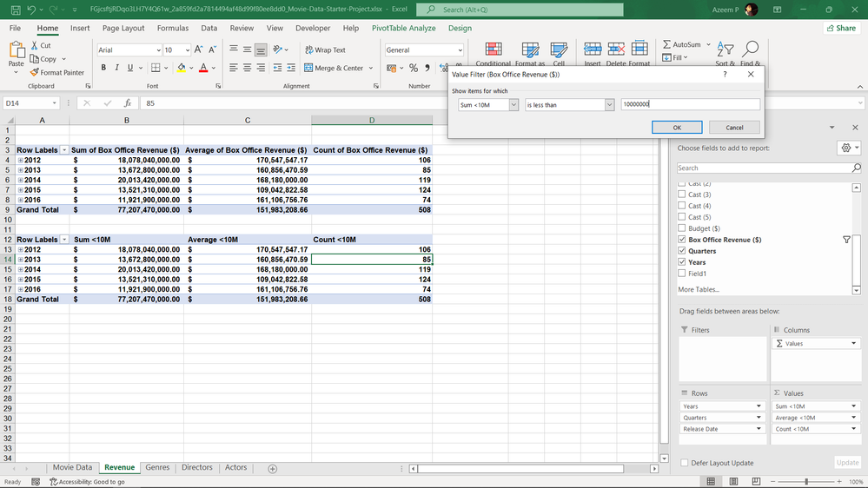Open Row Labels filter in cell A12

coord(64,240)
